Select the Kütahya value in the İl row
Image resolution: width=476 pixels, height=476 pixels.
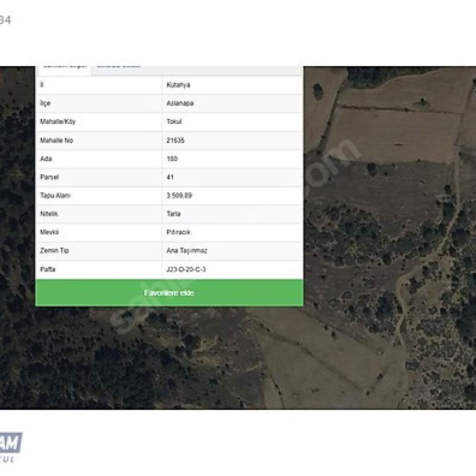pos(178,85)
